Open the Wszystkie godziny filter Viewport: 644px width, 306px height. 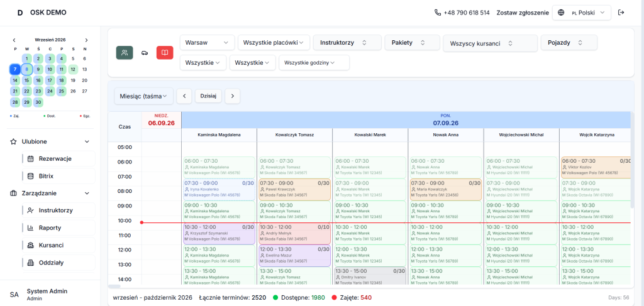[314, 63]
